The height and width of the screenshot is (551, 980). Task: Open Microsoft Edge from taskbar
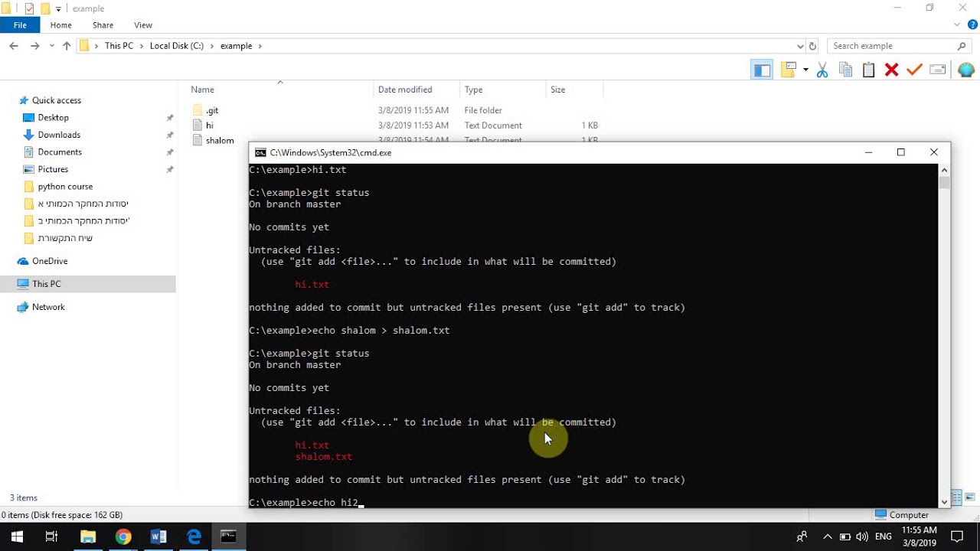point(194,536)
